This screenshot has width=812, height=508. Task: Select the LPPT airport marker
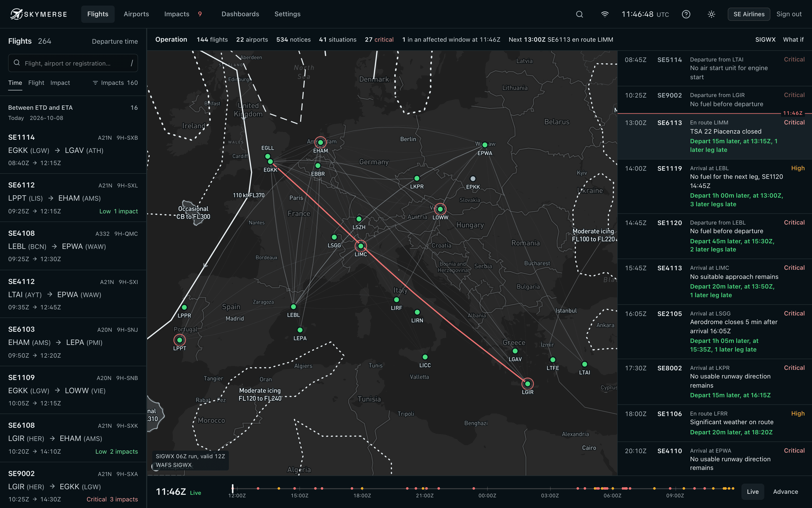tap(179, 340)
